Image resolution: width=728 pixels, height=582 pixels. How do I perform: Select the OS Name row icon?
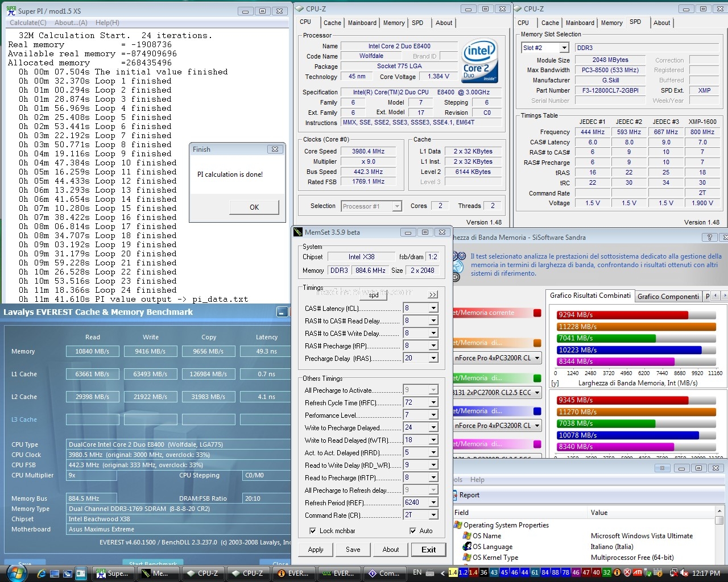(x=467, y=535)
